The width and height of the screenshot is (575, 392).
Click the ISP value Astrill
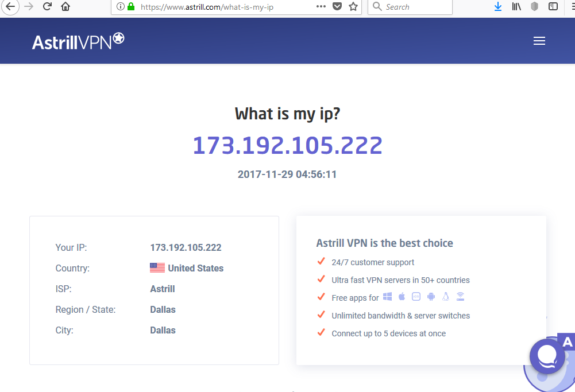pos(163,289)
